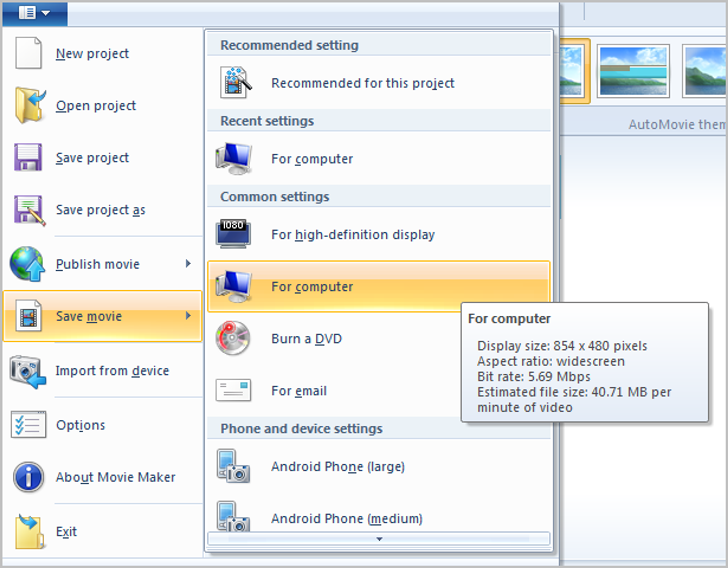Click the Burn a DVD disc icon
728x568 pixels.
click(x=233, y=338)
